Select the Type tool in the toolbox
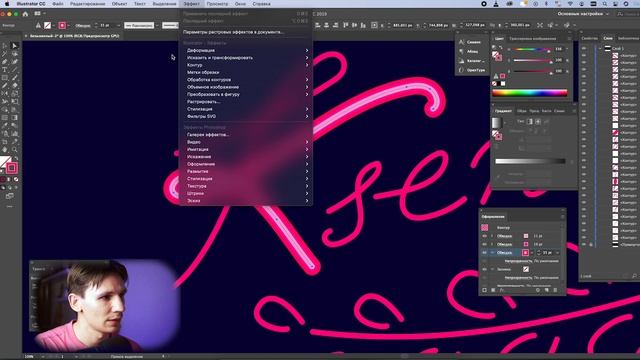This screenshot has width=640, height=360. point(4,70)
